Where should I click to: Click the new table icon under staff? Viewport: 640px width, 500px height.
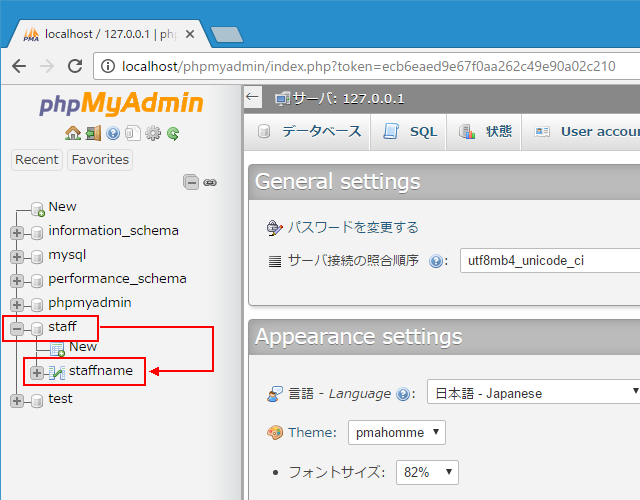[x=58, y=349]
